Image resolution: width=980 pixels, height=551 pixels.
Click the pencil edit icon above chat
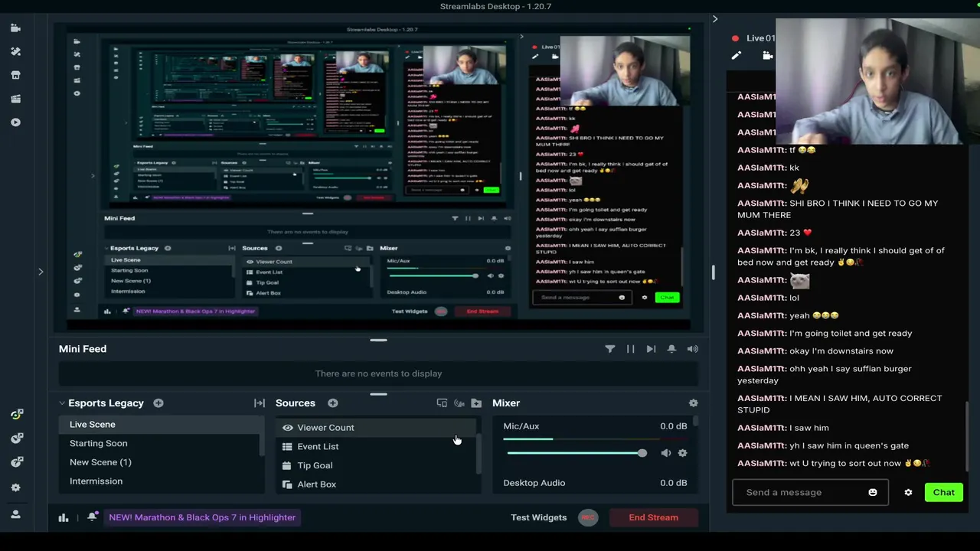coord(736,56)
